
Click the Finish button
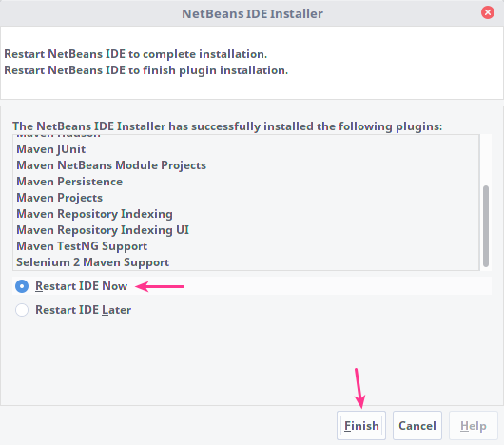click(x=361, y=426)
